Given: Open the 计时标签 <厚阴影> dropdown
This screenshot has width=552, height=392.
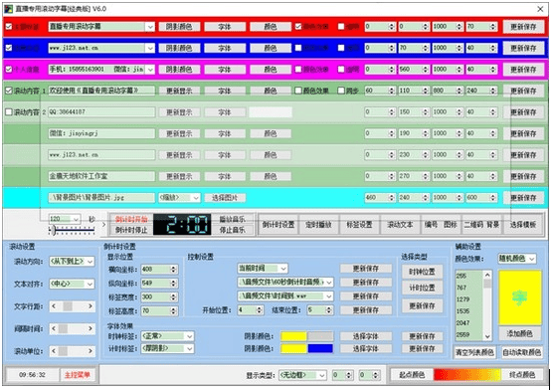Looking at the screenshot, I should [189, 348].
